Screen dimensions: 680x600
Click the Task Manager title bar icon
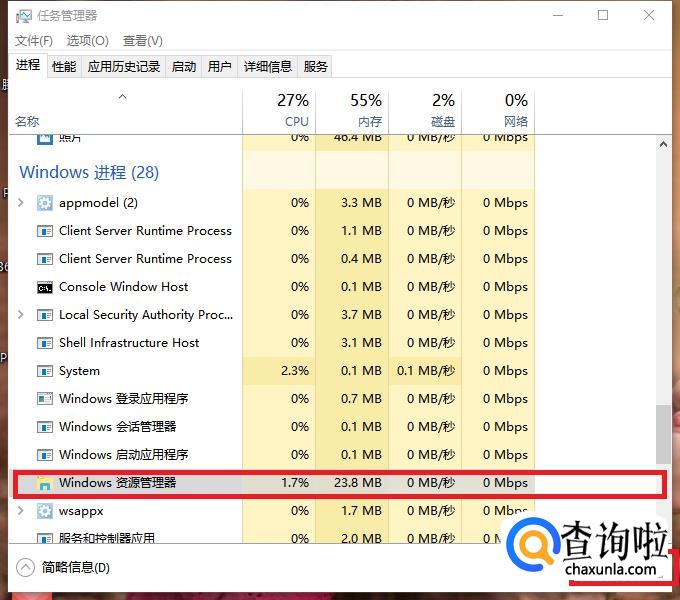pos(23,16)
